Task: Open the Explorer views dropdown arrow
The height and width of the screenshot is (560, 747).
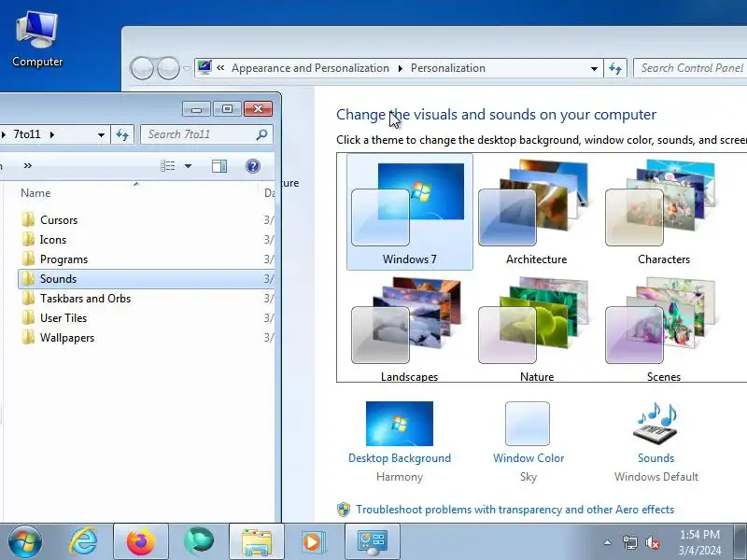Action: [x=188, y=166]
